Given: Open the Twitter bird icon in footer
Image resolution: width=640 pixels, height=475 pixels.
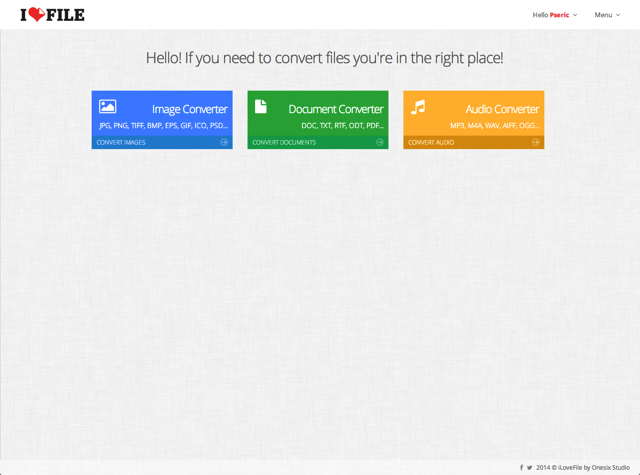Looking at the screenshot, I should [x=529, y=468].
